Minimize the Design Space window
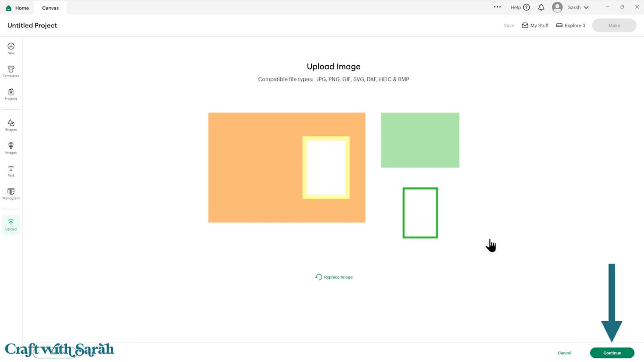 608,7
